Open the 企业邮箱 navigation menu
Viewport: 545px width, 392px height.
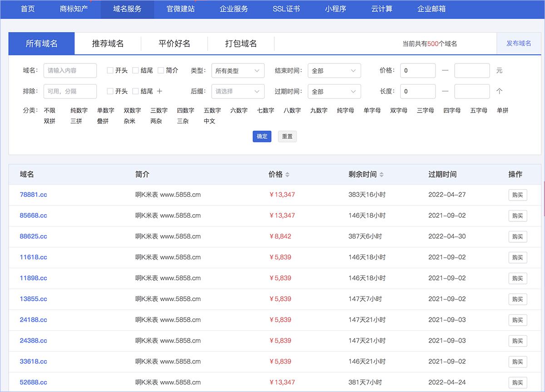pyautogui.click(x=431, y=9)
